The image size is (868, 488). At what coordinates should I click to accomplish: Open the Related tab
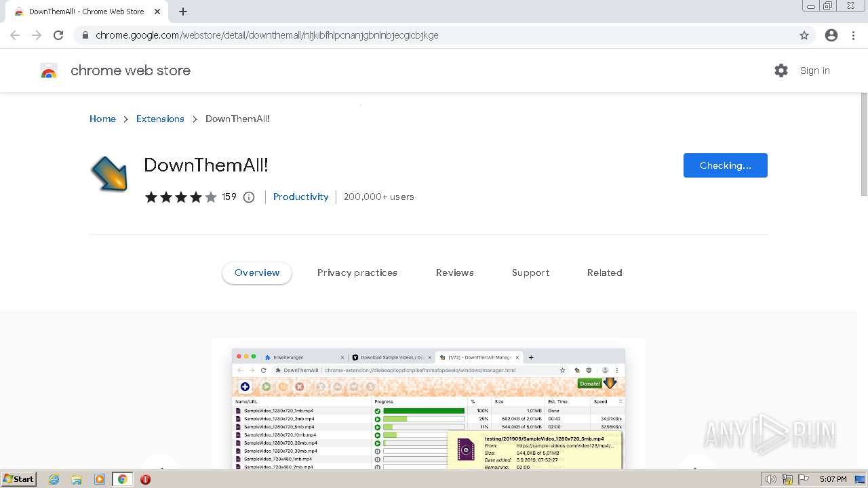click(x=605, y=272)
